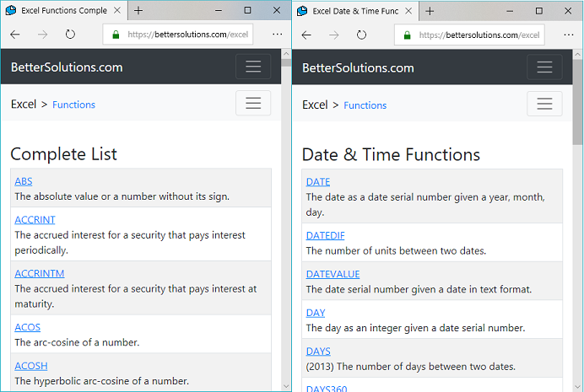Click the right window's vertical scrollbar thumb
The width and height of the screenshot is (584, 392).
[x=577, y=102]
